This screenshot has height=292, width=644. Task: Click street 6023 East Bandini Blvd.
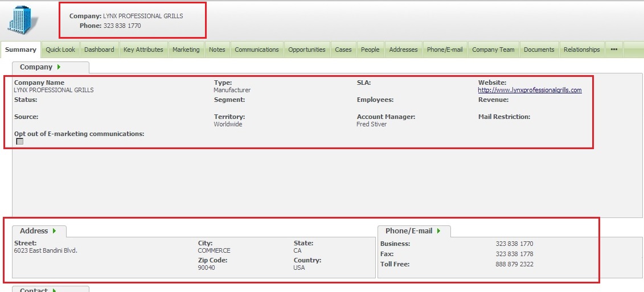[46, 250]
